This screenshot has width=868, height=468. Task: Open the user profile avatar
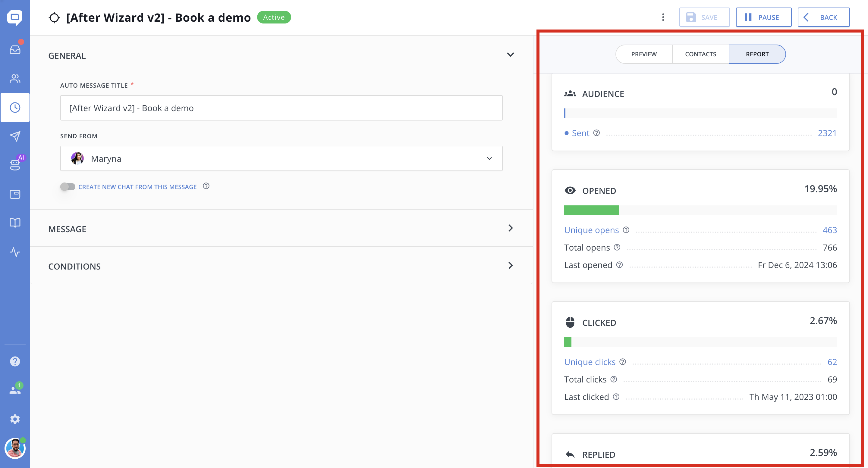click(15, 448)
